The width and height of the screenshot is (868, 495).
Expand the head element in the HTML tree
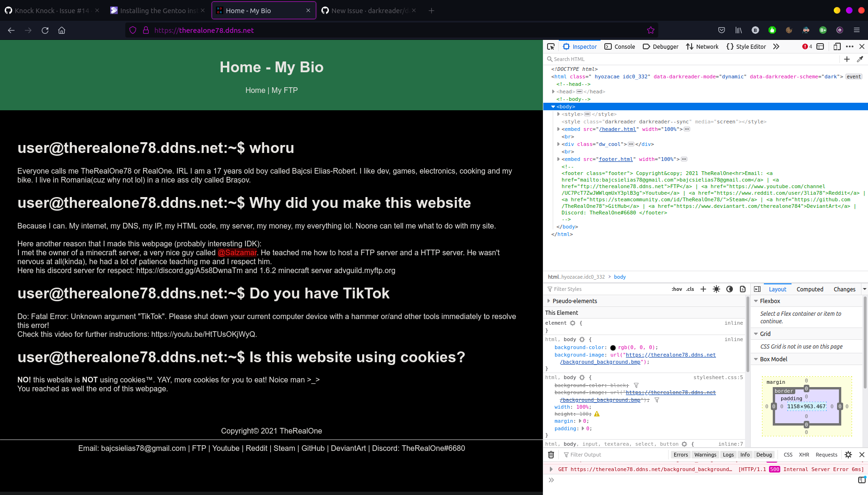(x=553, y=91)
